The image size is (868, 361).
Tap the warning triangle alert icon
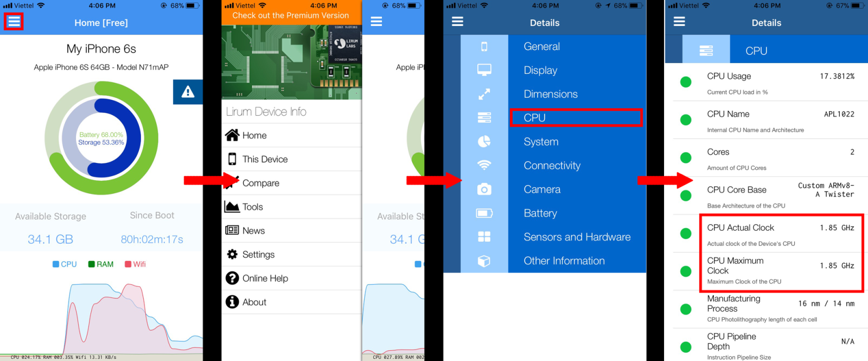pos(188,92)
